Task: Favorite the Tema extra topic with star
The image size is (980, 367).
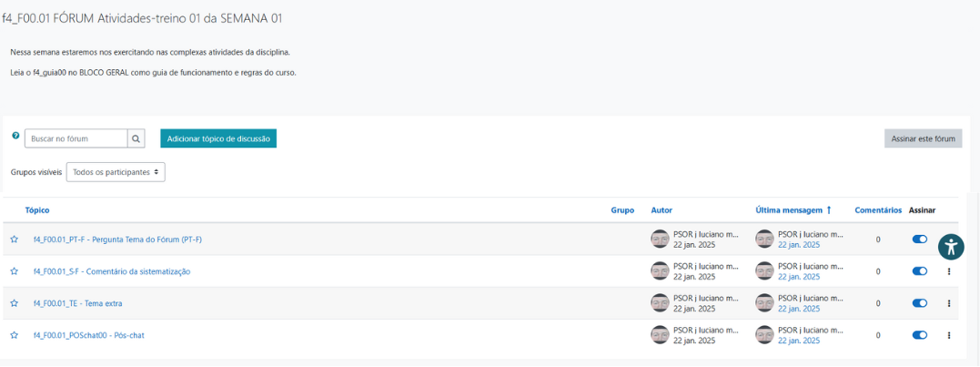Action: click(15, 303)
